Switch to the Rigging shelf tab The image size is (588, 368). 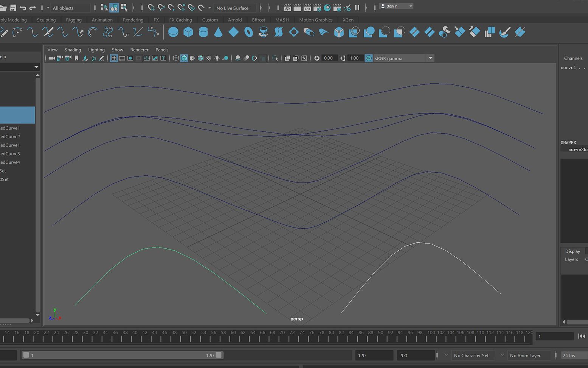pos(73,20)
